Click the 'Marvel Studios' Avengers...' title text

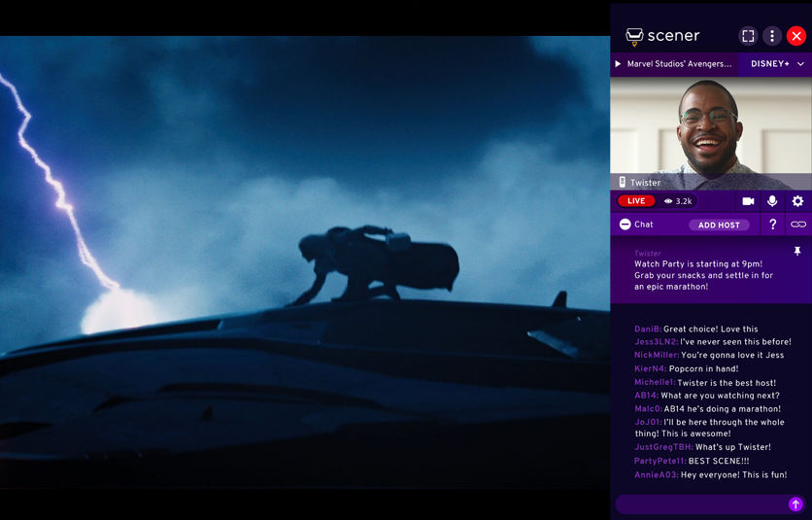click(x=680, y=64)
